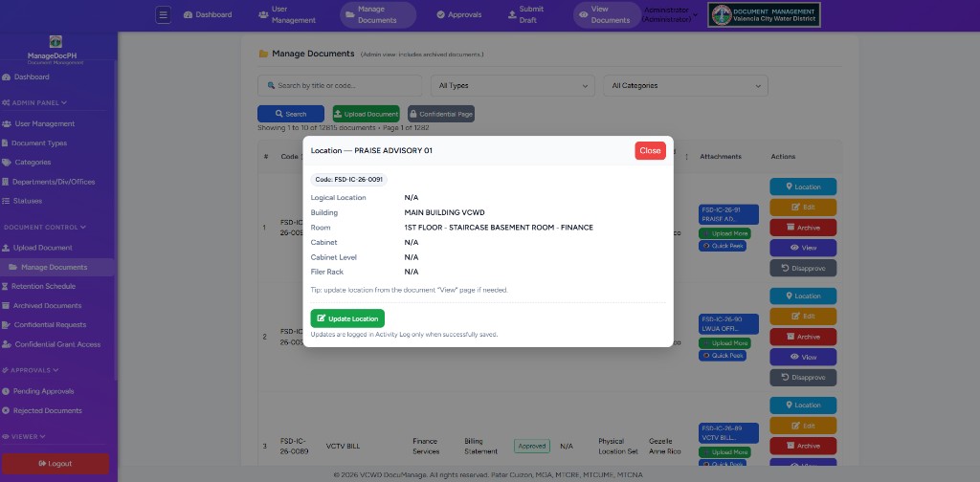Image resolution: width=980 pixels, height=482 pixels.
Task: Click Quick Peek for row 1
Action: tap(723, 246)
